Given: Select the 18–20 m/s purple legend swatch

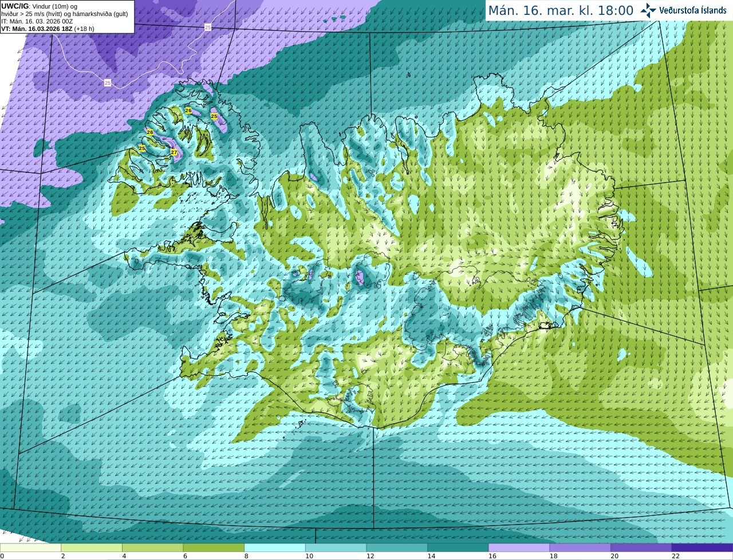Looking at the screenshot, I should pyautogui.click(x=580, y=547).
